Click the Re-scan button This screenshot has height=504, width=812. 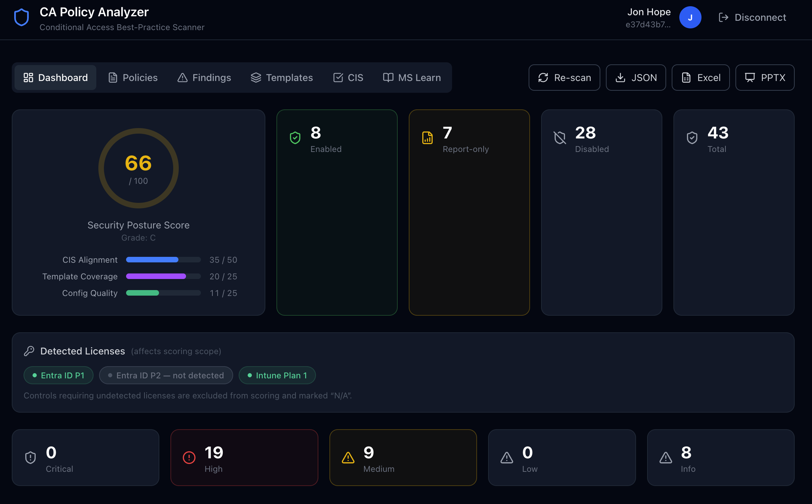click(x=564, y=78)
